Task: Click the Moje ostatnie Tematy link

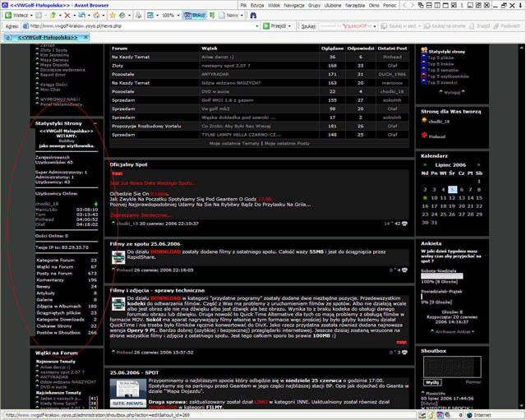Action: point(234,143)
